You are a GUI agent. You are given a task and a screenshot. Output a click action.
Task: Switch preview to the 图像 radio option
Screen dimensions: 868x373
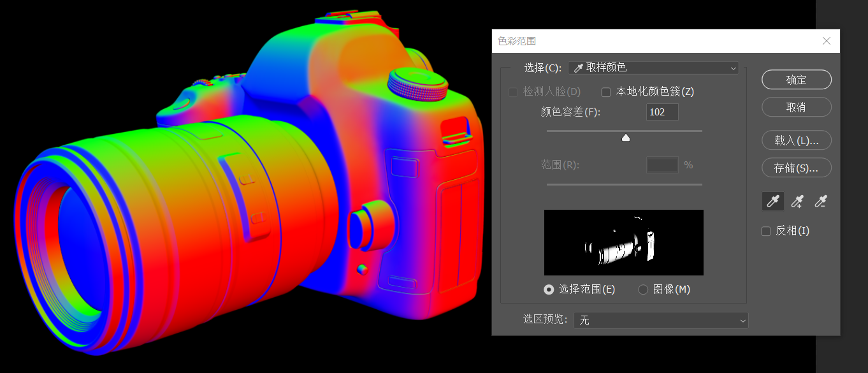tap(643, 289)
